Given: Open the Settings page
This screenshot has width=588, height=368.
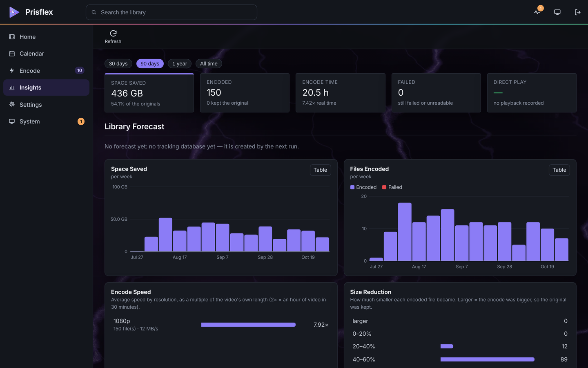Looking at the screenshot, I should coord(46,105).
